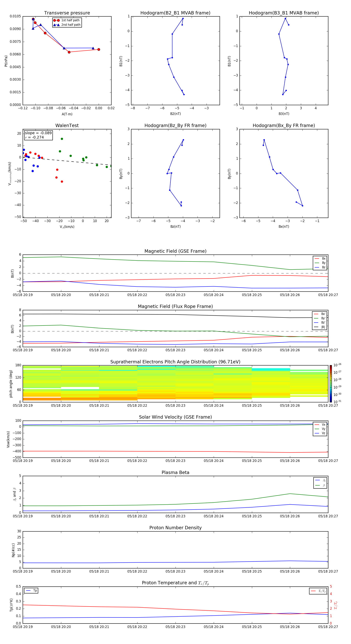Image resolution: width=351 pixels, height=644 pixels.
Task: Click the "By'" entry in Flux Rope legend
Action: click(x=320, y=318)
